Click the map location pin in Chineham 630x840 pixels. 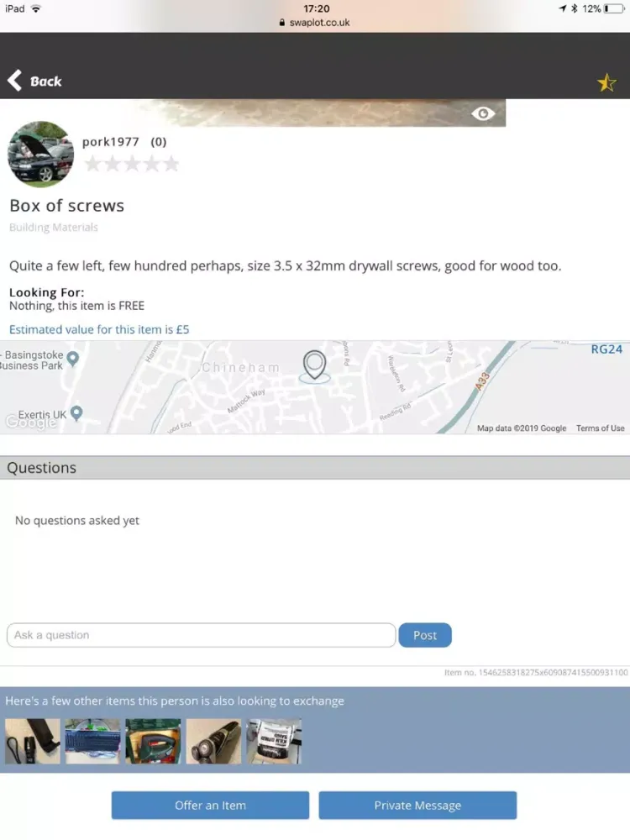point(314,366)
